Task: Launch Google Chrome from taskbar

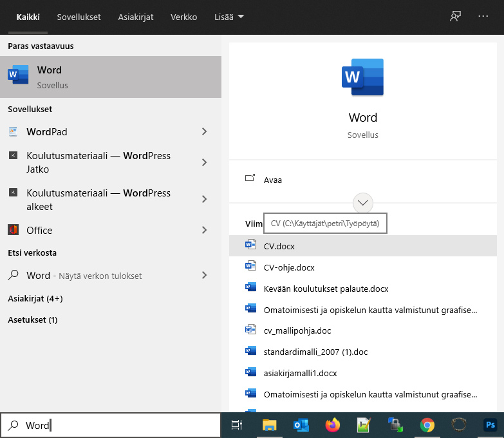Action: click(427, 425)
